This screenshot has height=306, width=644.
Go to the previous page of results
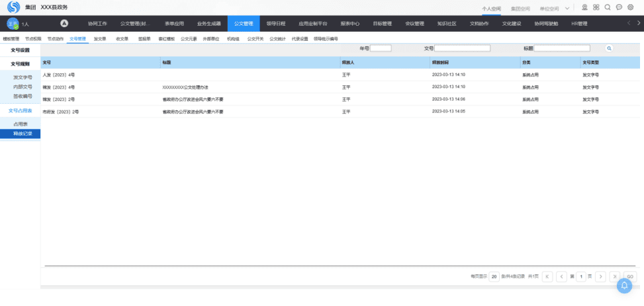[x=561, y=276]
